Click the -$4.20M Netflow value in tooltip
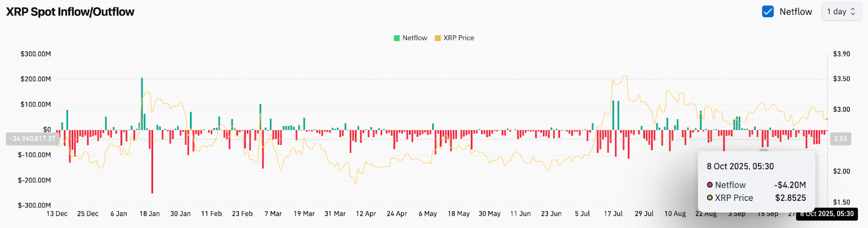Screen dimensions: 868x228 coord(790,185)
